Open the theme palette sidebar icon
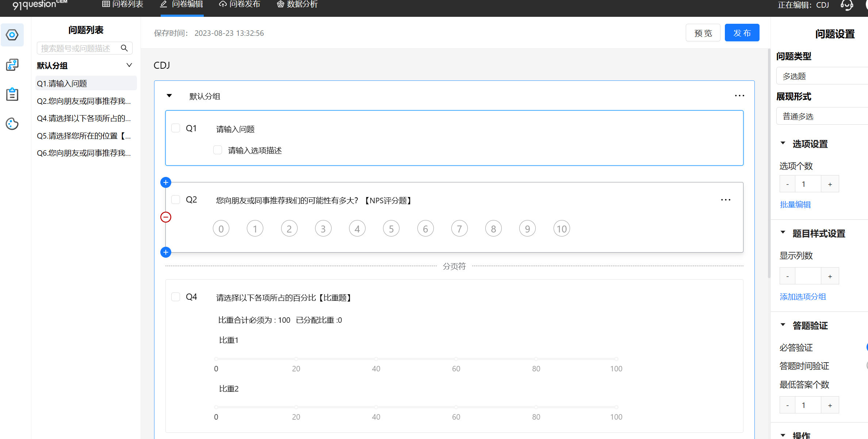868x439 pixels. pyautogui.click(x=12, y=124)
